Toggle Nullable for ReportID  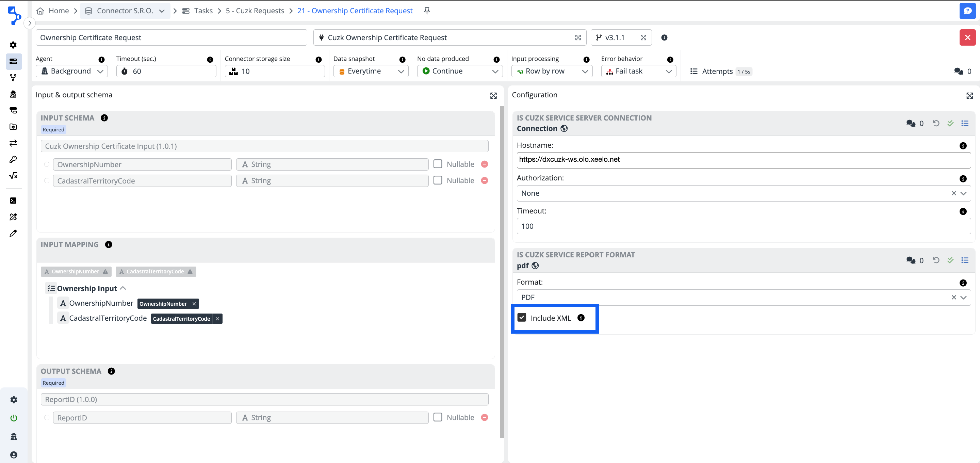pyautogui.click(x=438, y=417)
